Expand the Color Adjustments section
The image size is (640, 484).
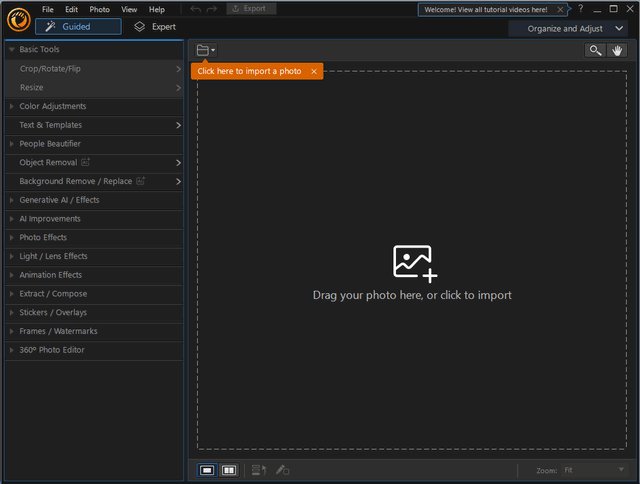[52, 107]
